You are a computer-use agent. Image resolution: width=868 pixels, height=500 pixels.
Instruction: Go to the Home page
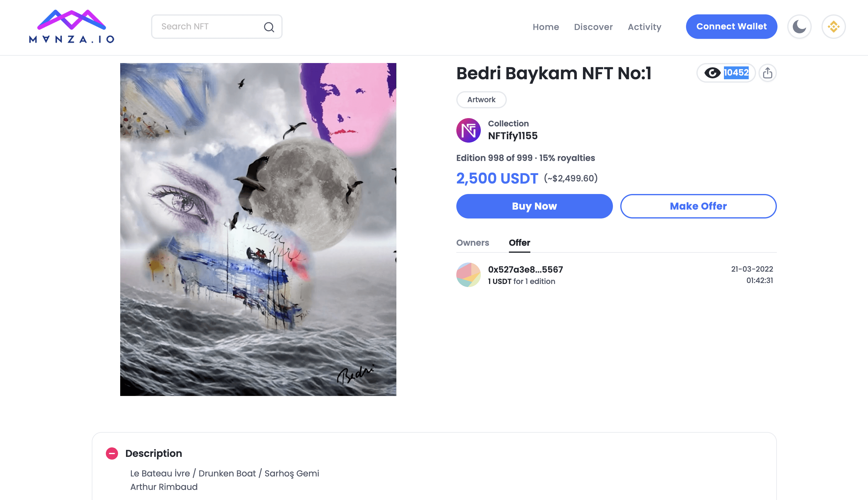pos(546,27)
